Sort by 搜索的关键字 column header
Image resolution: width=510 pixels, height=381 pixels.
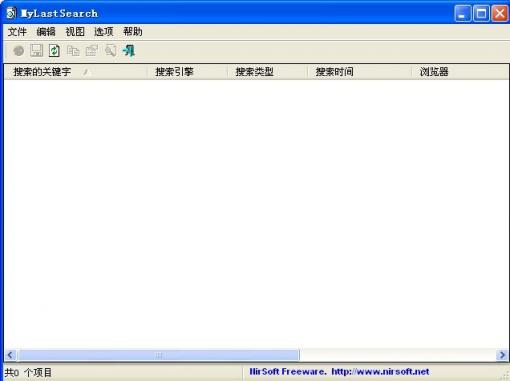[x=76, y=72]
